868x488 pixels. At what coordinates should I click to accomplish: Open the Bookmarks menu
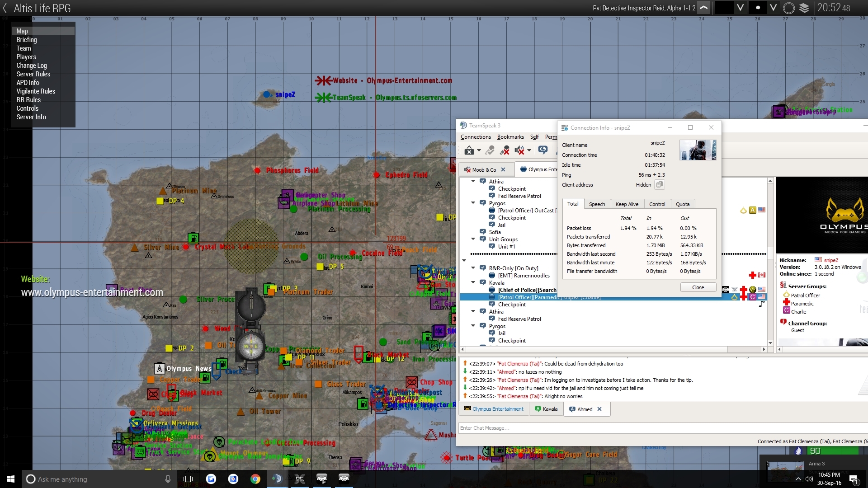click(510, 137)
